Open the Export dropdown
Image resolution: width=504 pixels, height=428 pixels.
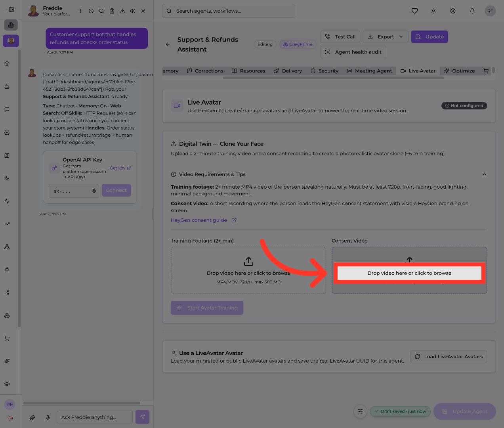[386, 37]
